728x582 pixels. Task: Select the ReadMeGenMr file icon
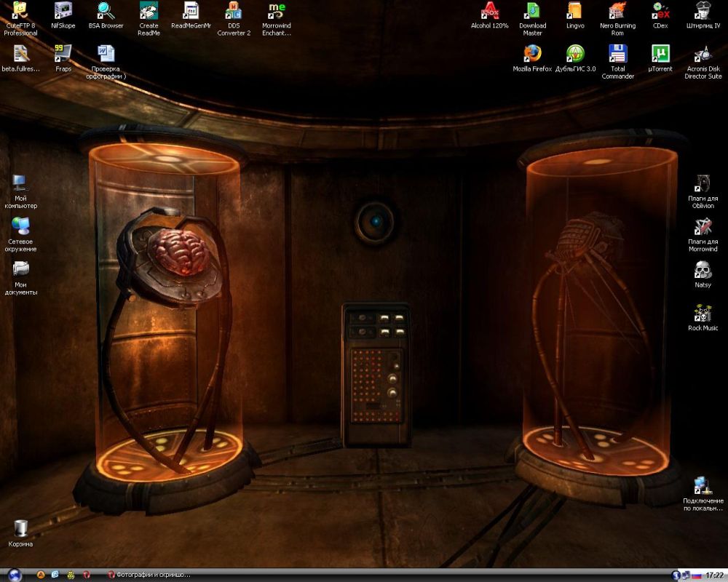point(191,15)
